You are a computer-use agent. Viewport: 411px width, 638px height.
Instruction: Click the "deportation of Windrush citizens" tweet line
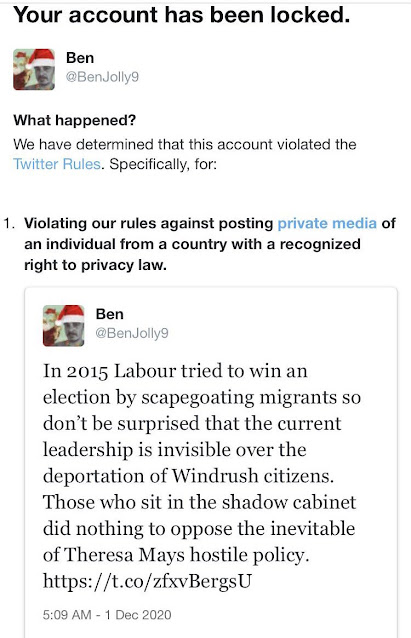[x=189, y=476]
